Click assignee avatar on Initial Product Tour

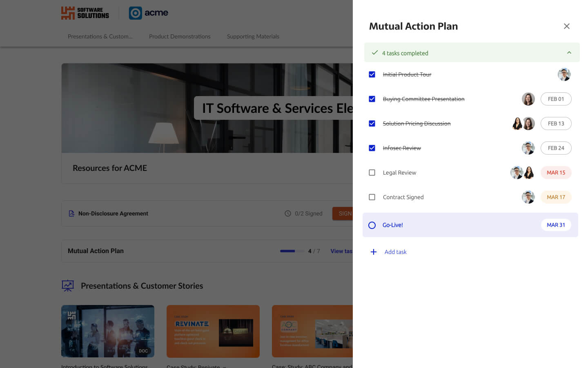pos(564,74)
